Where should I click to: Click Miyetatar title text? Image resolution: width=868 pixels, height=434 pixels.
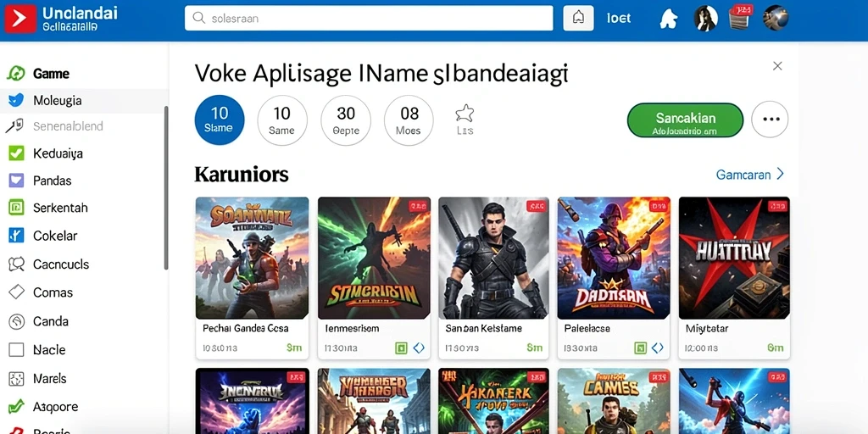(707, 328)
